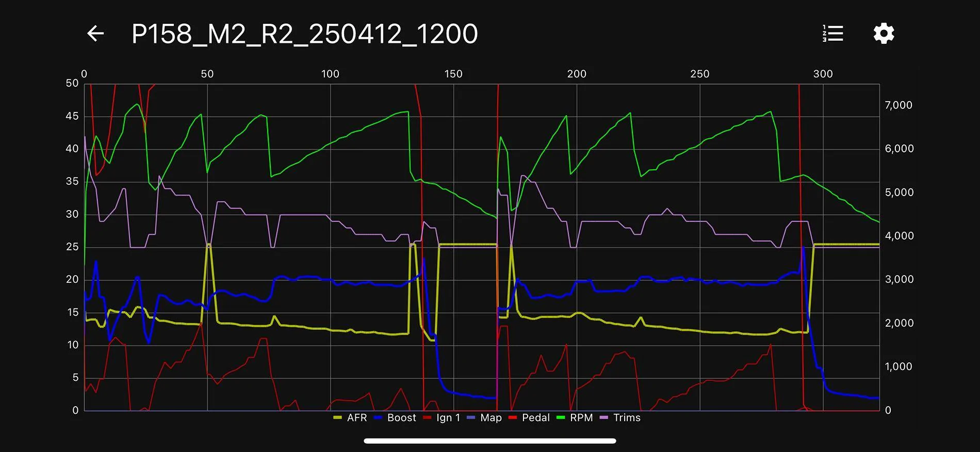Viewport: 980px width, 452px height.
Task: Select the 300 tick on the top axis
Action: pos(823,74)
